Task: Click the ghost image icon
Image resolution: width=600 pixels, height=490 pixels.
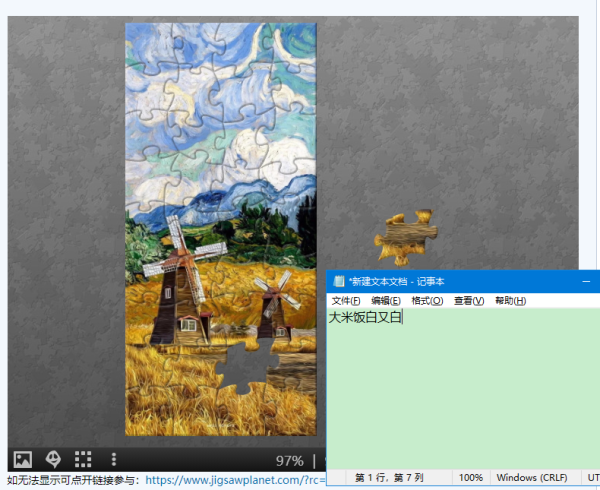Action: point(53,459)
